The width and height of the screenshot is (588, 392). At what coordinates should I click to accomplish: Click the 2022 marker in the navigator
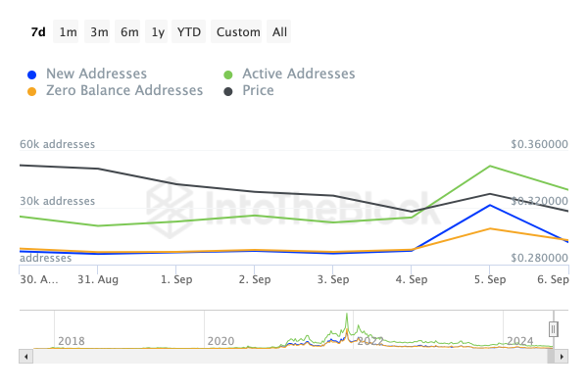click(369, 341)
